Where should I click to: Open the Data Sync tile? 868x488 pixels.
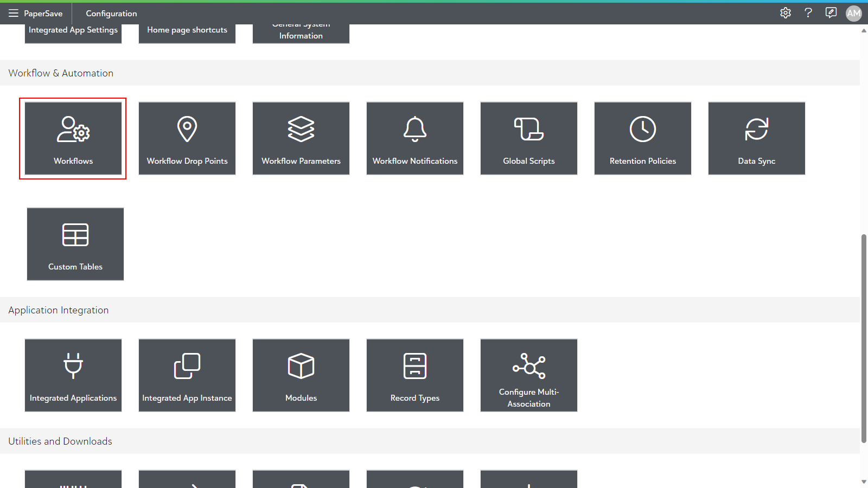(757, 138)
